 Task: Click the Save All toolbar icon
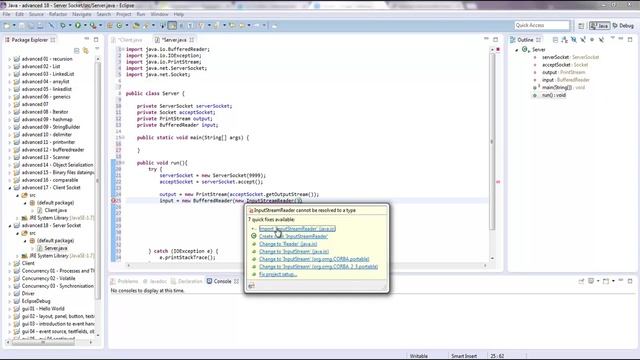click(31, 26)
